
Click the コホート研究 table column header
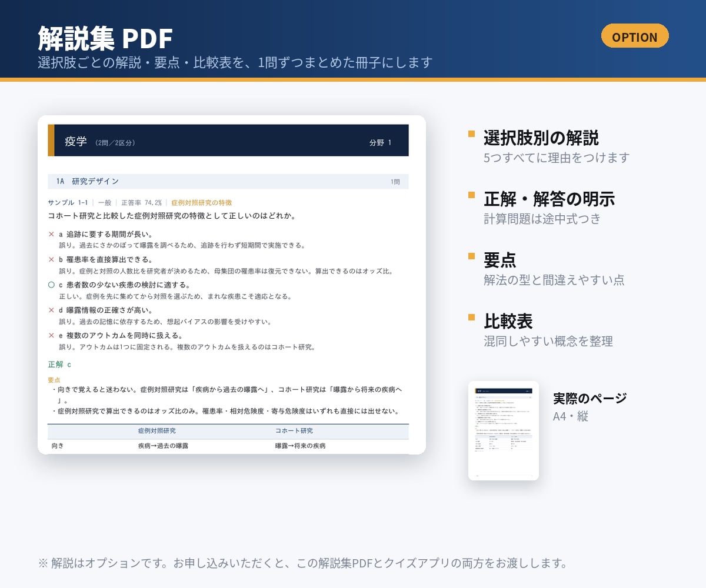(294, 431)
